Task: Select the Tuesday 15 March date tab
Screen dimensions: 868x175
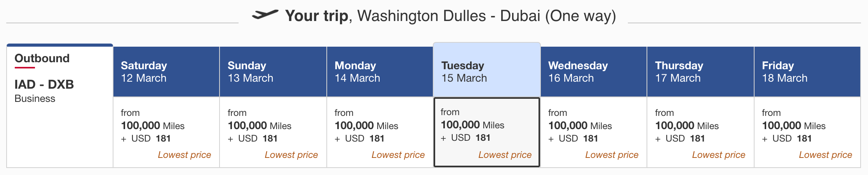Action: pos(487,70)
